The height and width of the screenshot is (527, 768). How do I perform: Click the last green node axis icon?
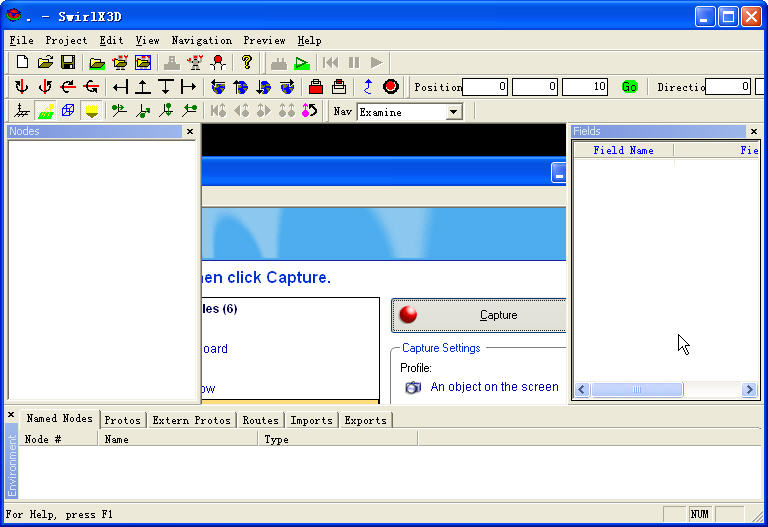pos(189,111)
